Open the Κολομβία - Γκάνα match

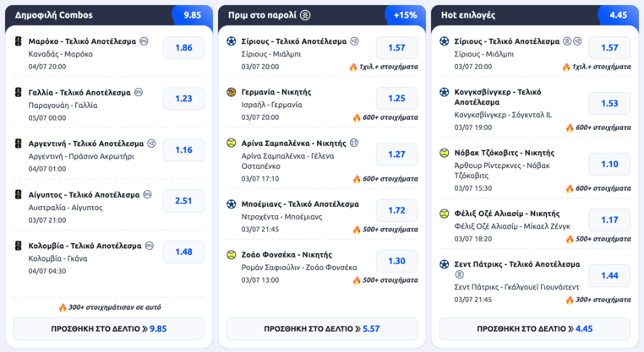tap(58, 258)
